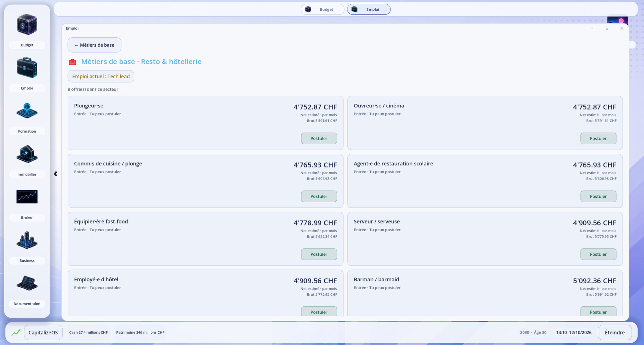
Task: Click the Éteindre shutdown button
Action: tap(614, 333)
